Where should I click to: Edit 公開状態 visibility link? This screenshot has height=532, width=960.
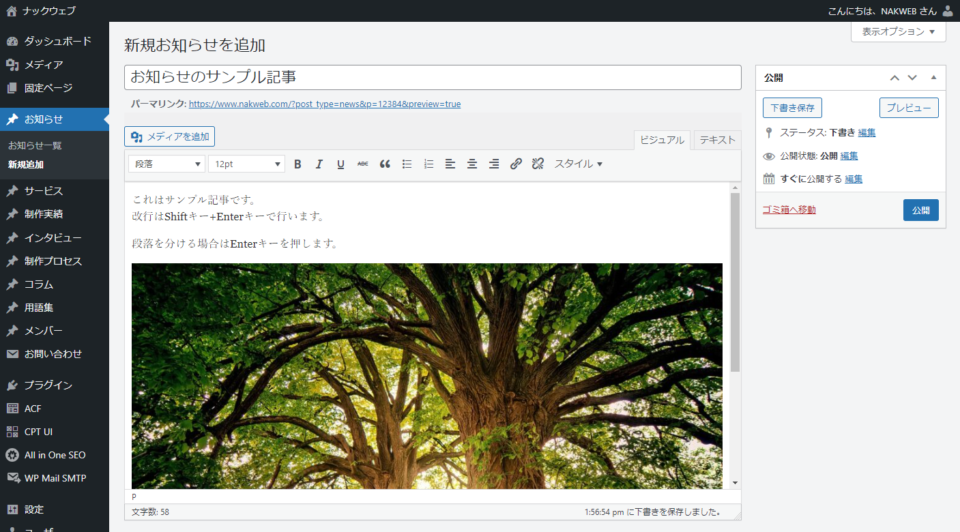click(x=849, y=156)
